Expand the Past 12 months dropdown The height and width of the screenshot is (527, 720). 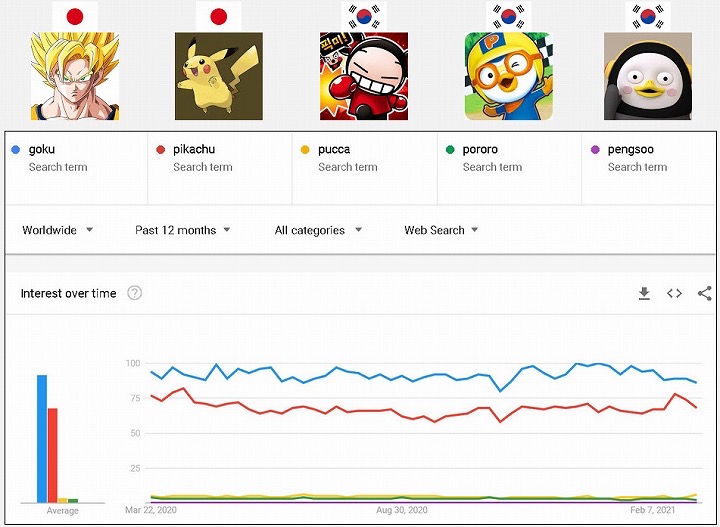182,230
